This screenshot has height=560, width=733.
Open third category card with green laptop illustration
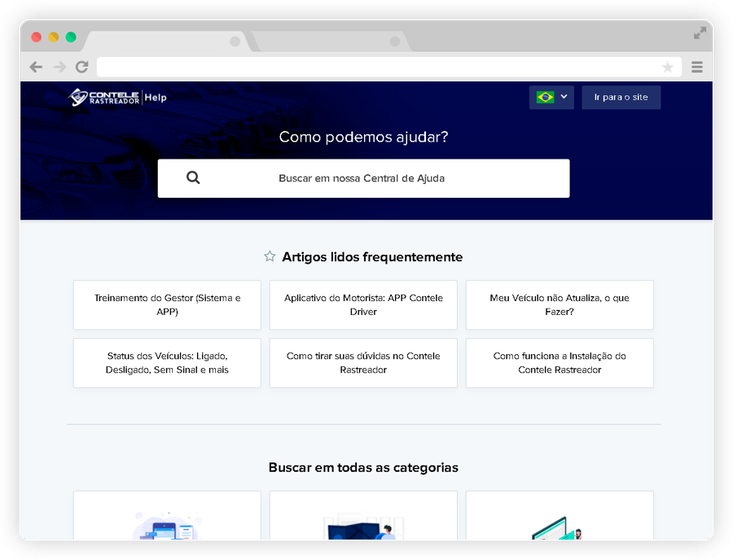(560, 515)
